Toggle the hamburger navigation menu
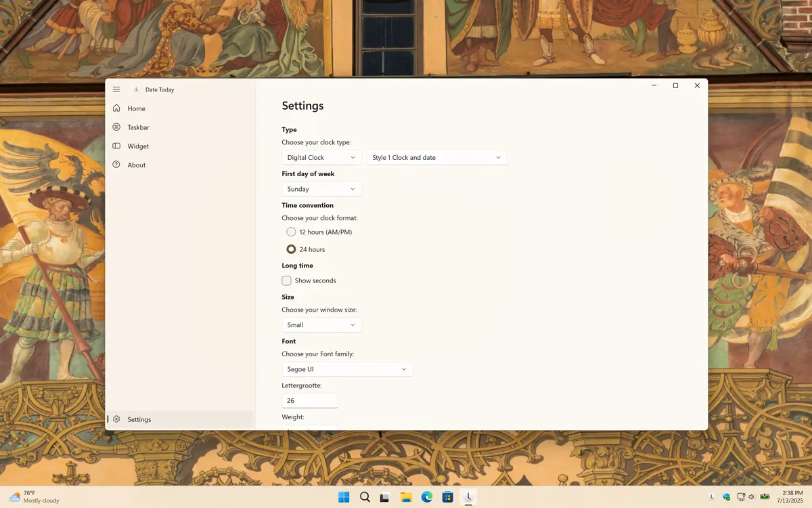The height and width of the screenshot is (508, 812). pos(116,89)
